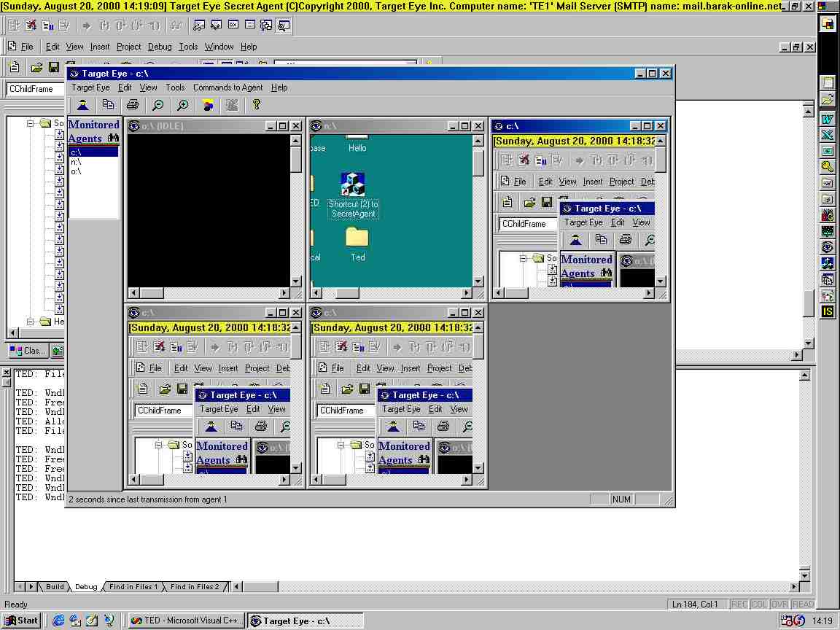This screenshot has height=630, width=840.
Task: Click horizontal scroll thumb in n:\ window
Action: pyautogui.click(x=347, y=293)
